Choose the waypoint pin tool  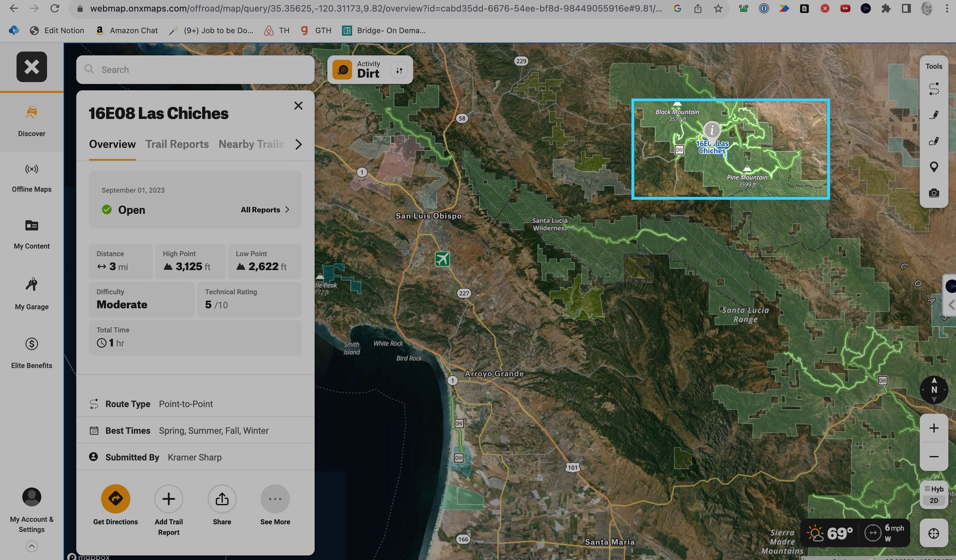[934, 167]
